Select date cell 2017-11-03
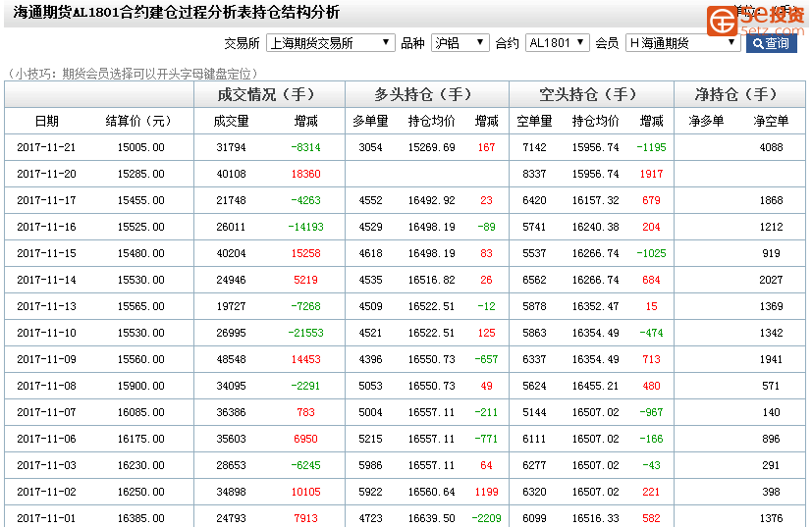The image size is (812, 527). coord(46,465)
